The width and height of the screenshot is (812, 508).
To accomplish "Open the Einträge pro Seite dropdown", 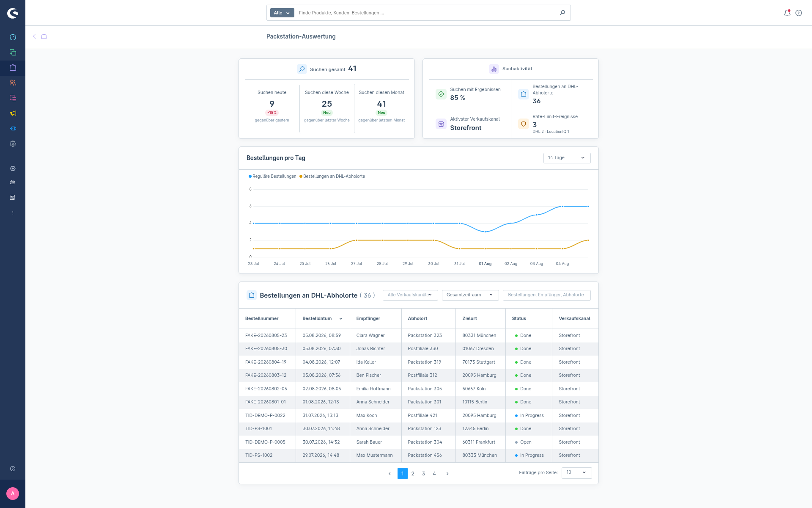I will 576,472.
